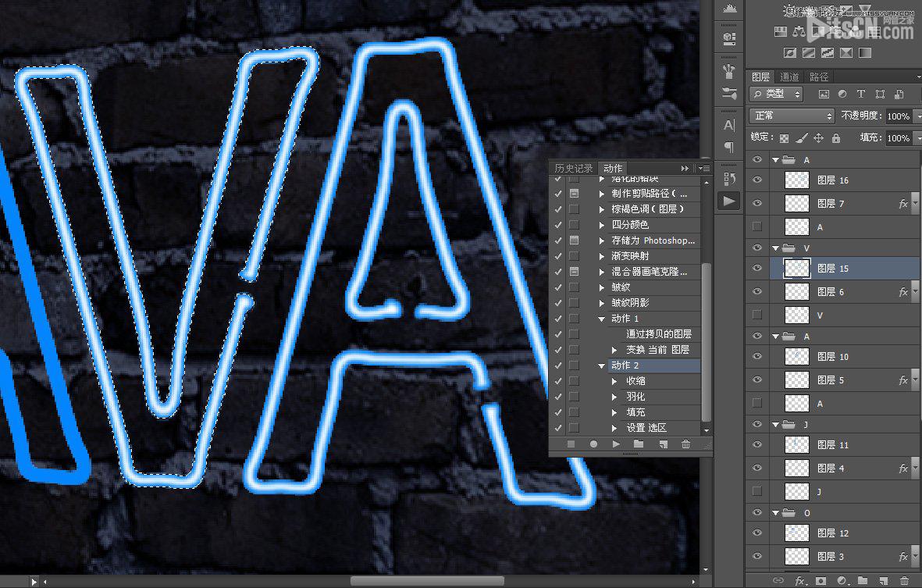Open the Character panel icon in the dock
The width and height of the screenshot is (922, 588).
728,125
